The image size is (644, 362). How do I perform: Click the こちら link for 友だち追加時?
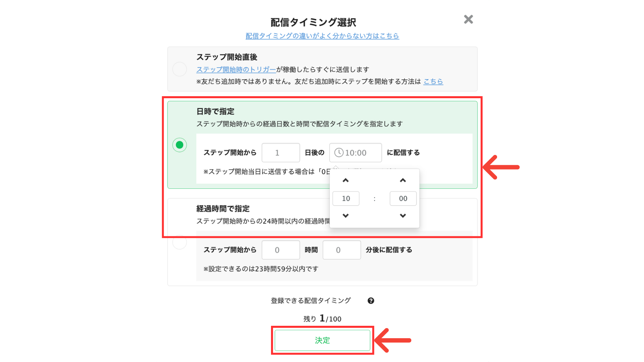(433, 81)
